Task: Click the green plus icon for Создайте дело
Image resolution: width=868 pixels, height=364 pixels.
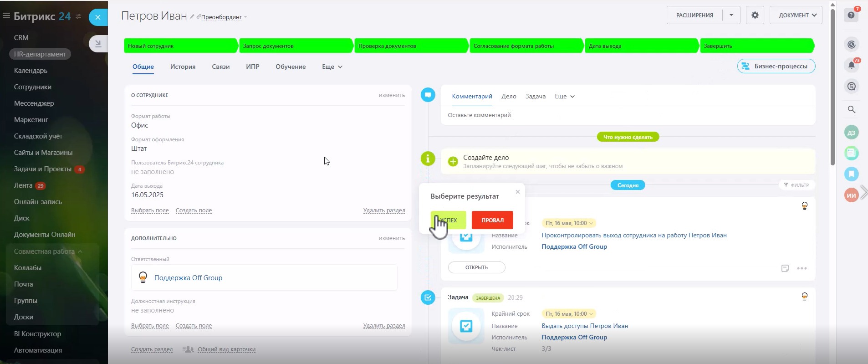Action: pos(453,161)
